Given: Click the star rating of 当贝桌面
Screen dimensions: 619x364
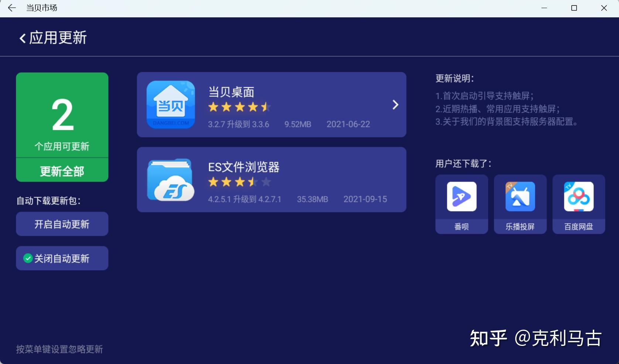Looking at the screenshot, I should (240, 107).
